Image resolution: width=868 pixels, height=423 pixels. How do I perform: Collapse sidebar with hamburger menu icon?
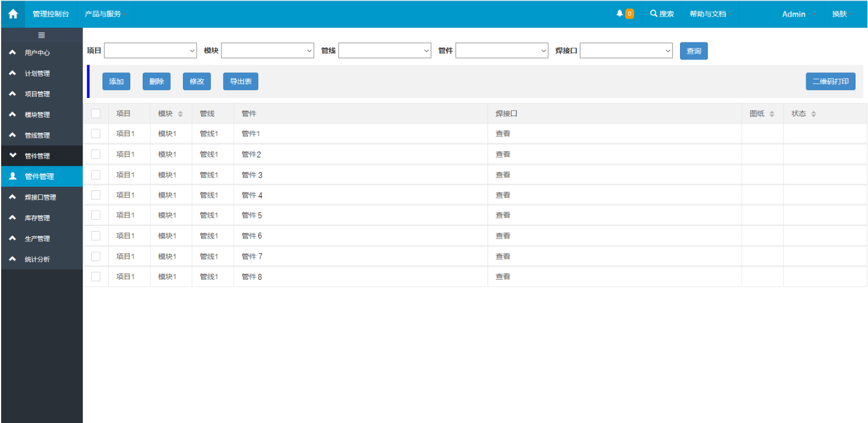pos(41,35)
